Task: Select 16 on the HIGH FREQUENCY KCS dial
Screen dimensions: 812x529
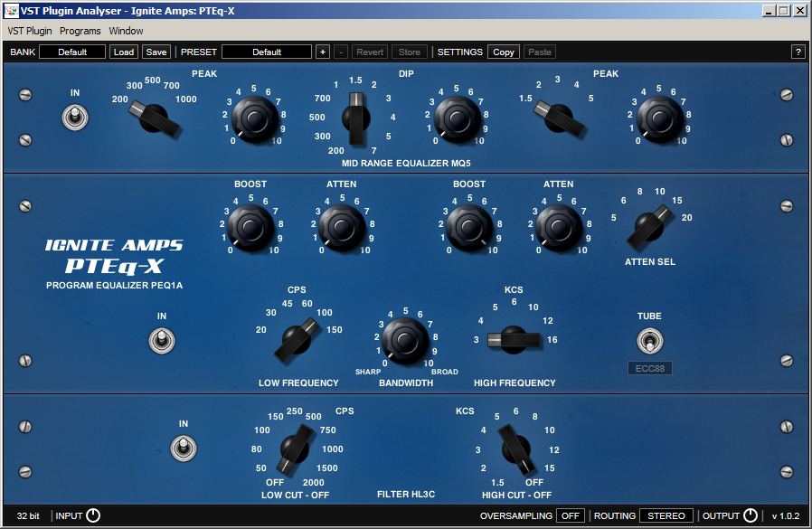Action: coord(552,340)
